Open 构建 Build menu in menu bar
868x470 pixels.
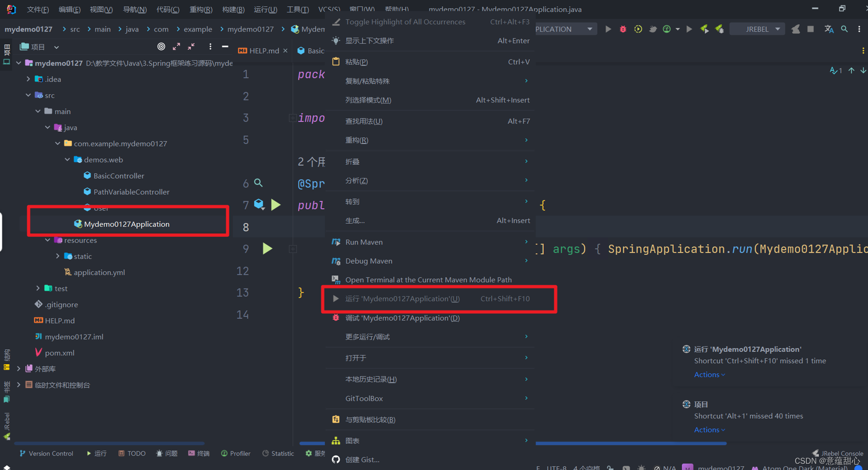pos(233,9)
